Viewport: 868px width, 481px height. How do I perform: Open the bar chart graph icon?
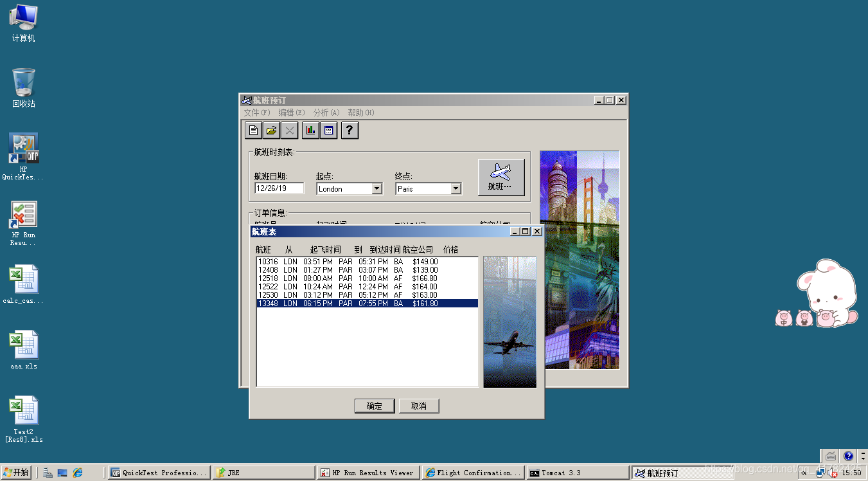click(x=310, y=131)
